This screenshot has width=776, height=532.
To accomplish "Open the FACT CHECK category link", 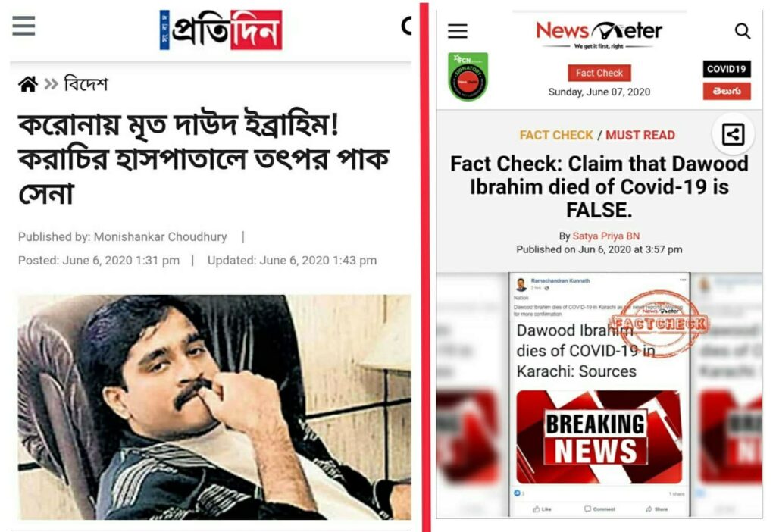I will (x=556, y=135).
